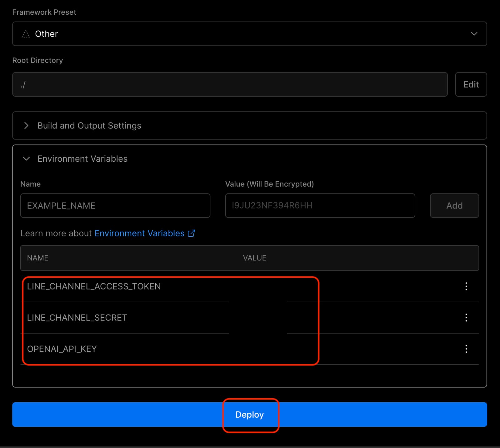The width and height of the screenshot is (500, 448).
Task: Open three-dot menu for LINE_CHANNEL_ACCESS_TOKEN
Action: click(466, 286)
